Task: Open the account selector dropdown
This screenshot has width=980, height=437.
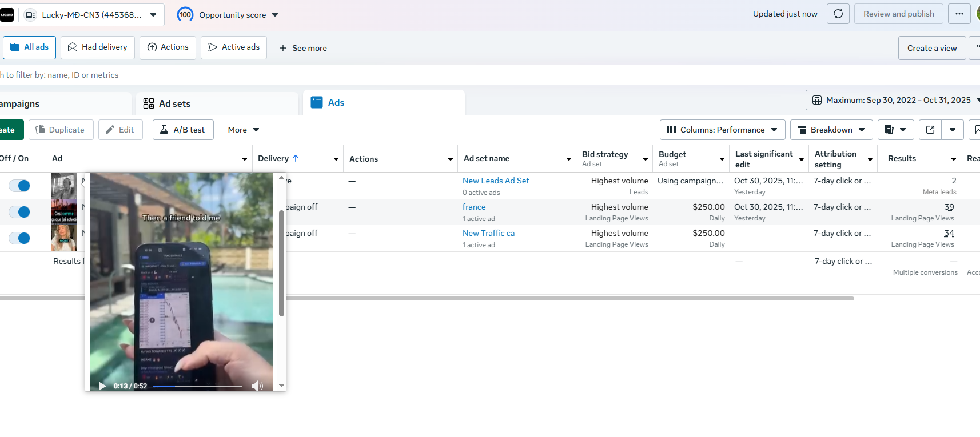Action: coord(153,15)
